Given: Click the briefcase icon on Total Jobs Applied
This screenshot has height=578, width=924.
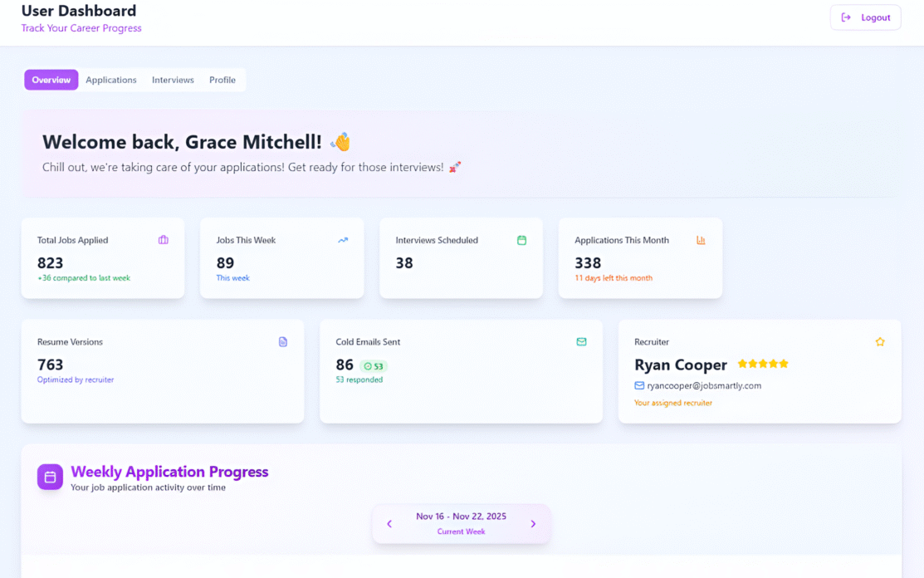Looking at the screenshot, I should click(163, 239).
